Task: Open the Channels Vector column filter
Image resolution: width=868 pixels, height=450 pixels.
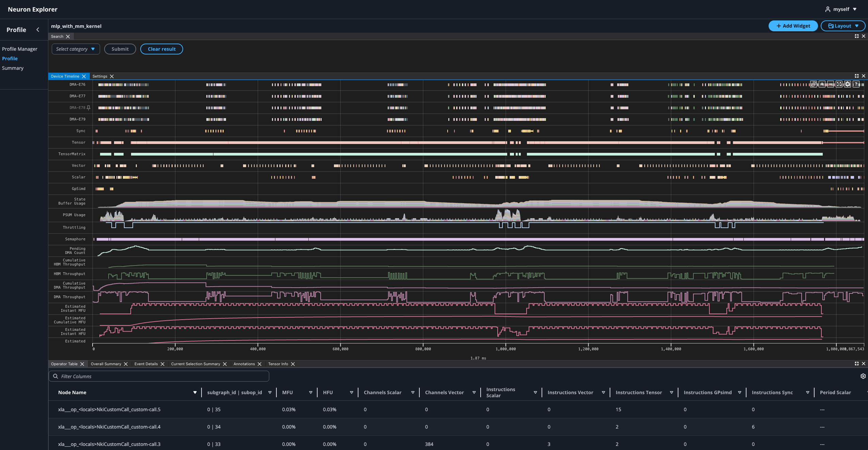Action: (x=474, y=392)
